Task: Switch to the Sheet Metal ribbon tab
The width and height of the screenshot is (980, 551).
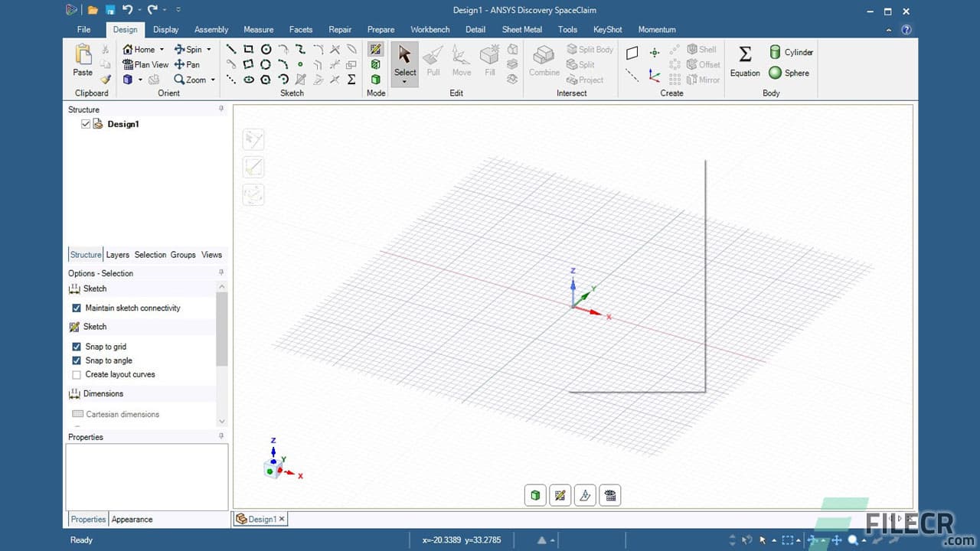Action: tap(521, 29)
